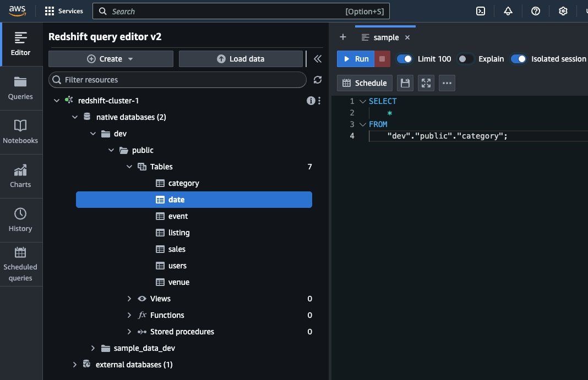Open the Charts sidebar view
The height and width of the screenshot is (380, 588).
20,177
